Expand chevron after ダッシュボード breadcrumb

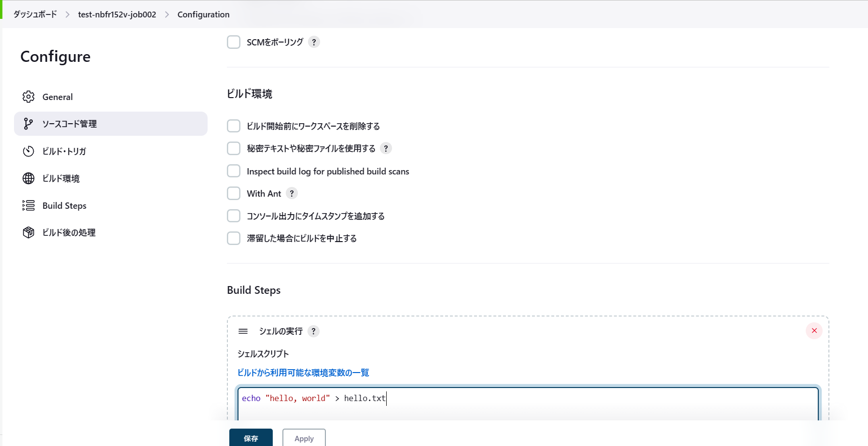pos(68,14)
